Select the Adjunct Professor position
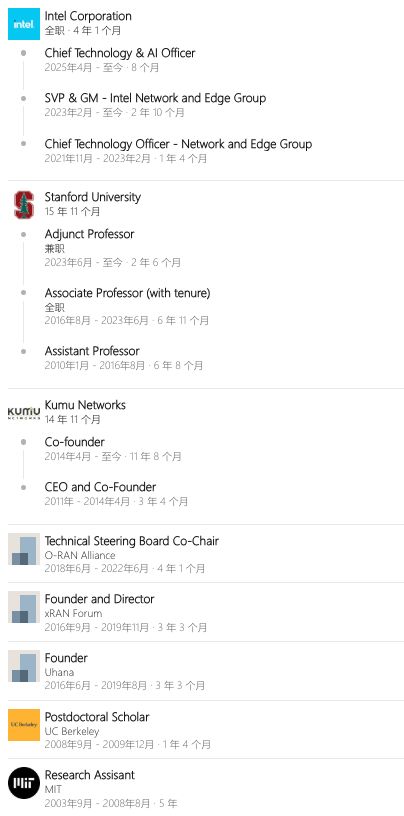 (x=90, y=234)
